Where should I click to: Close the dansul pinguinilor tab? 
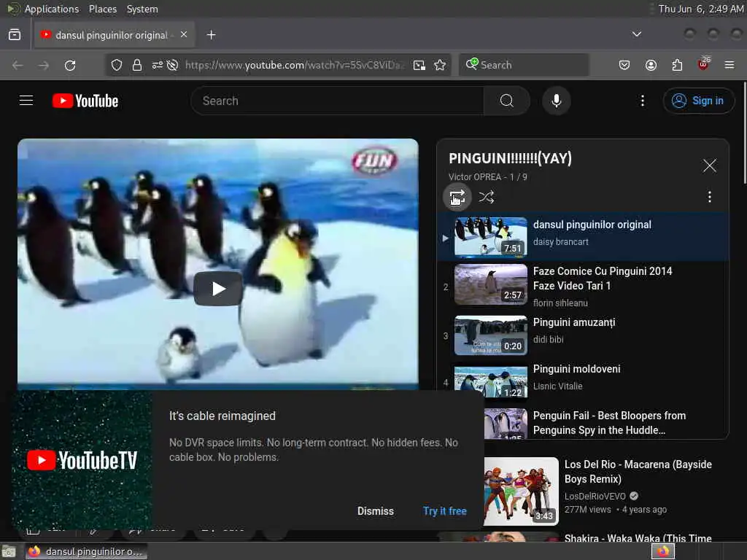tap(184, 35)
